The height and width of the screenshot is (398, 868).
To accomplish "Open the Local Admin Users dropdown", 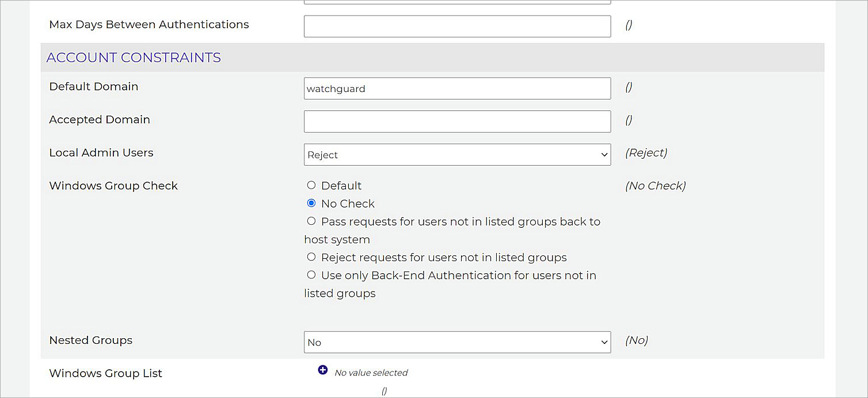I will point(457,154).
